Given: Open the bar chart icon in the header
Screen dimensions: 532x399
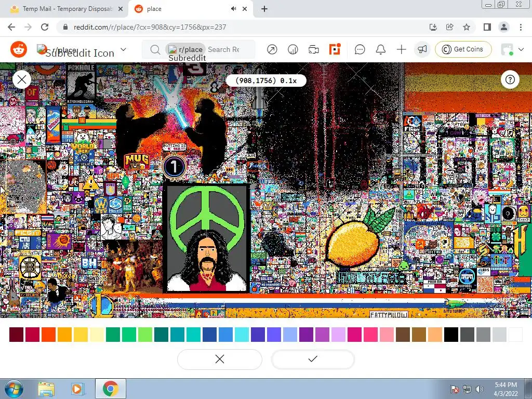Looking at the screenshot, I should point(293,49).
